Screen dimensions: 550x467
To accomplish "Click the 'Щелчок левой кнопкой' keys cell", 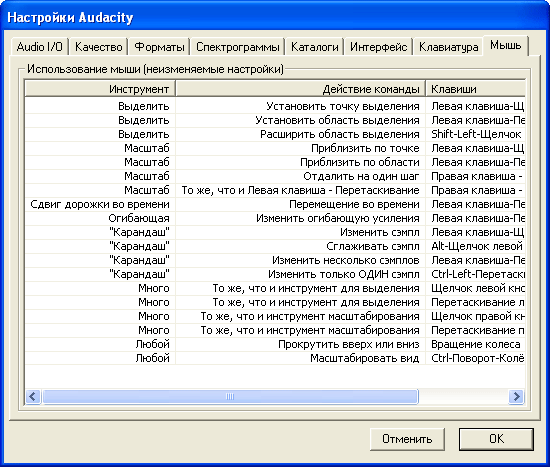I will click(475, 288).
